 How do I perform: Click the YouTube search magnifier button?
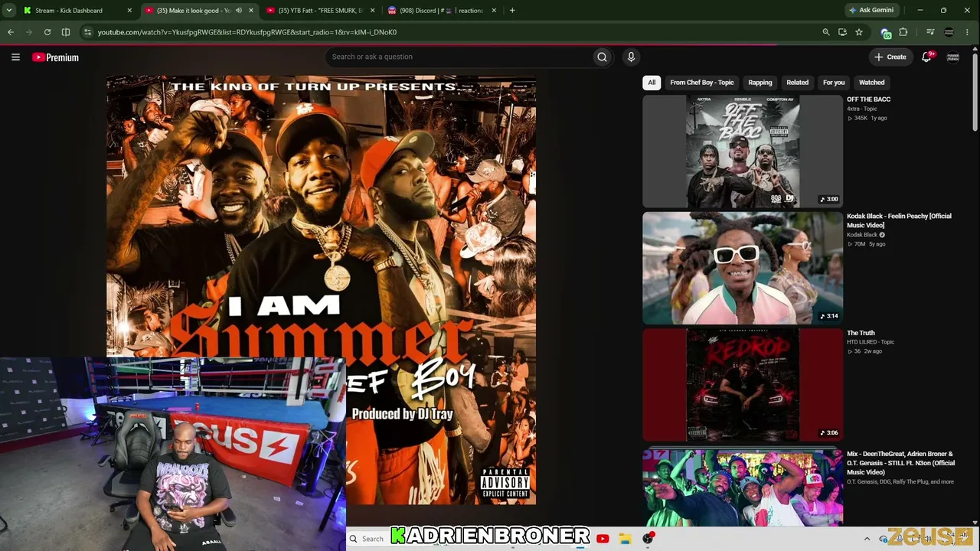coord(603,57)
